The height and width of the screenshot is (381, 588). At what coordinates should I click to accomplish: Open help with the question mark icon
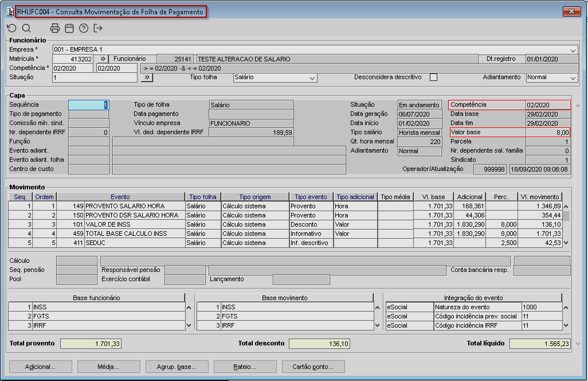click(x=84, y=28)
